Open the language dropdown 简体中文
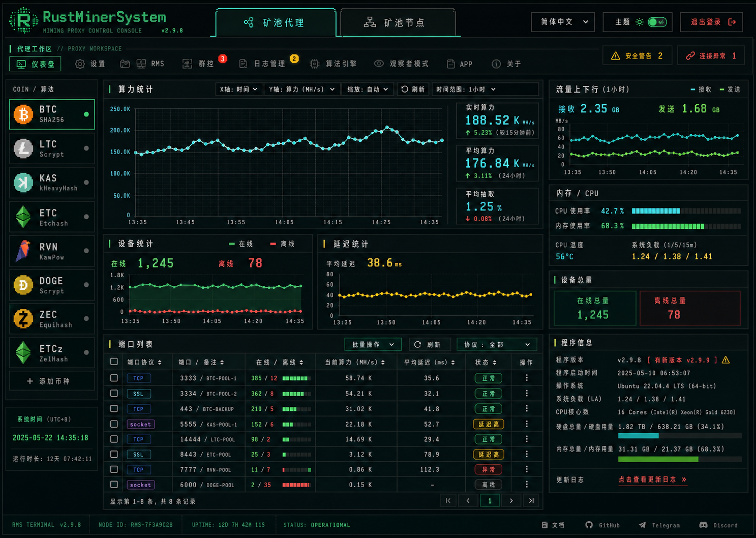756x538 pixels. click(x=563, y=22)
